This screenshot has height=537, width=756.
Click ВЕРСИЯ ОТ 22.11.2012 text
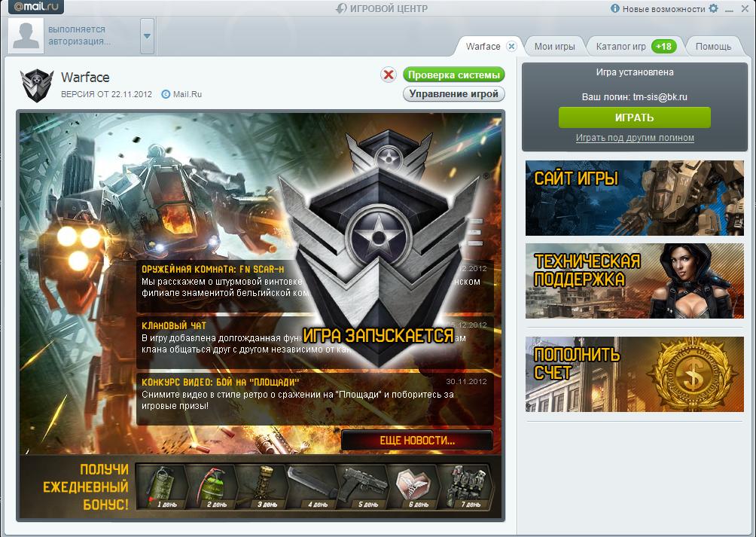(x=106, y=94)
